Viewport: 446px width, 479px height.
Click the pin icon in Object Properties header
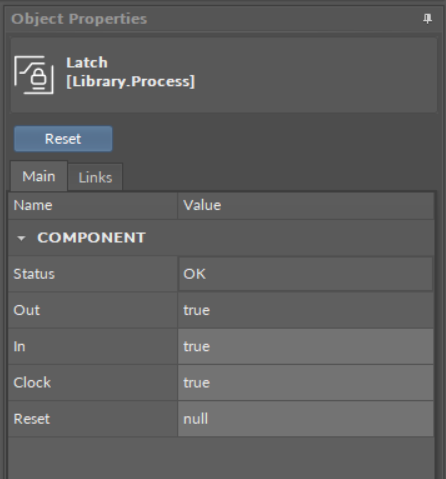[427, 19]
